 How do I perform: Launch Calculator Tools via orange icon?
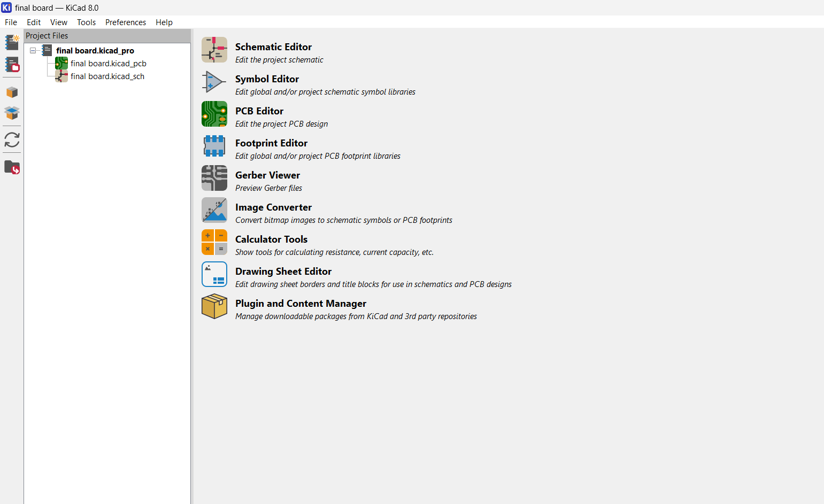pyautogui.click(x=214, y=242)
